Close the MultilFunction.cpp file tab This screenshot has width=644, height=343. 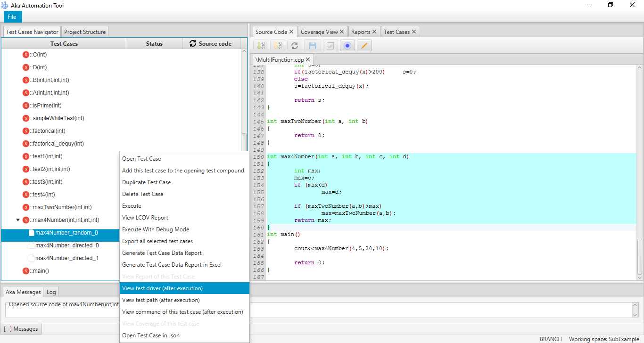308,59
